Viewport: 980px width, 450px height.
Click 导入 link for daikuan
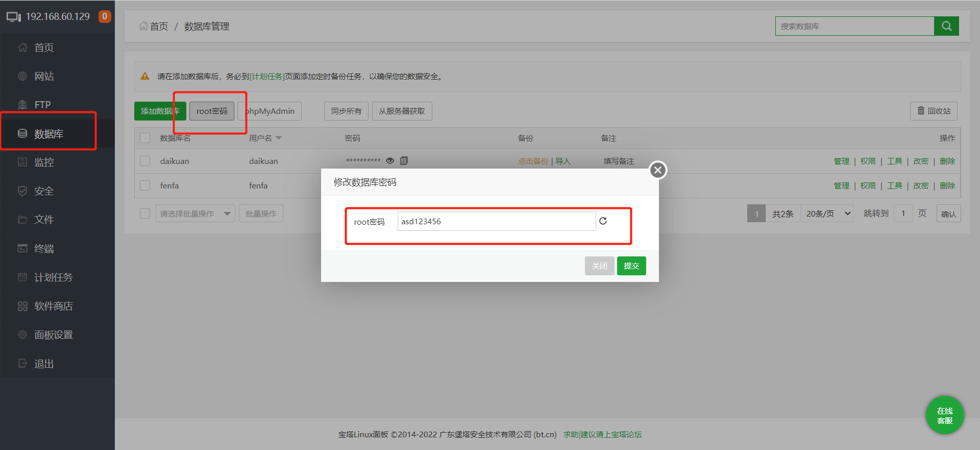tap(563, 161)
